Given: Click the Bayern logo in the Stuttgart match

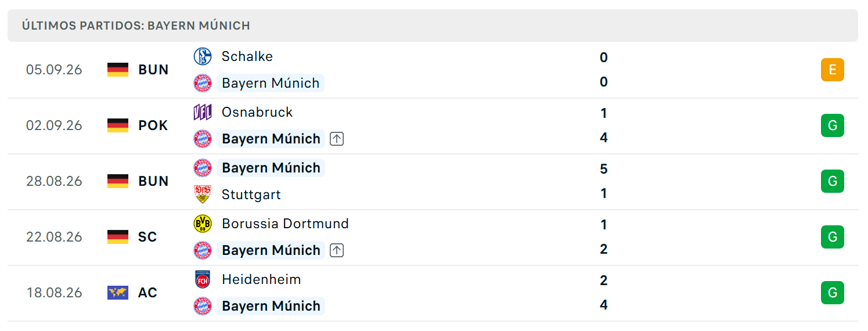Looking at the screenshot, I should tap(203, 168).
